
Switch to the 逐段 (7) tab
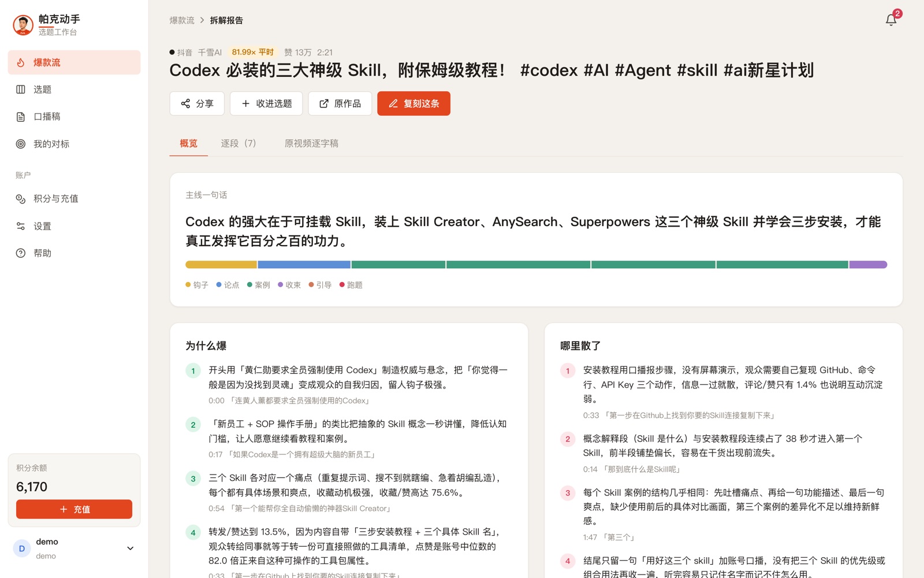tap(239, 143)
